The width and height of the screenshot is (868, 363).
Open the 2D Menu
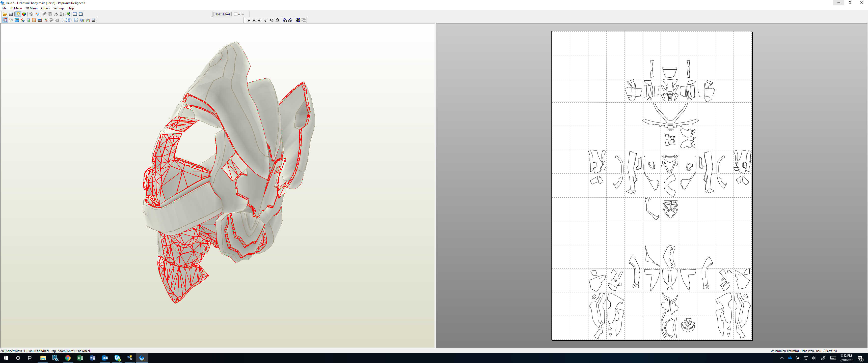pos(31,8)
